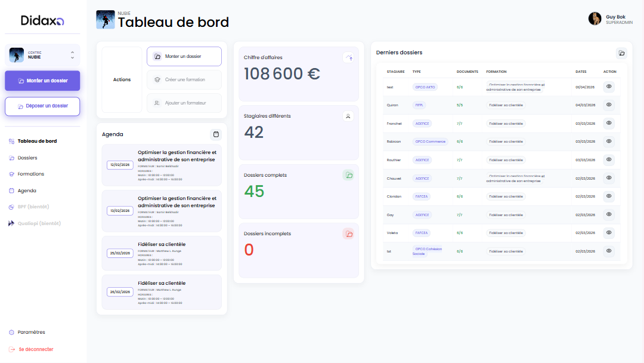
Task: Toggle the eye icon on Quiron's row
Action: coord(609,105)
